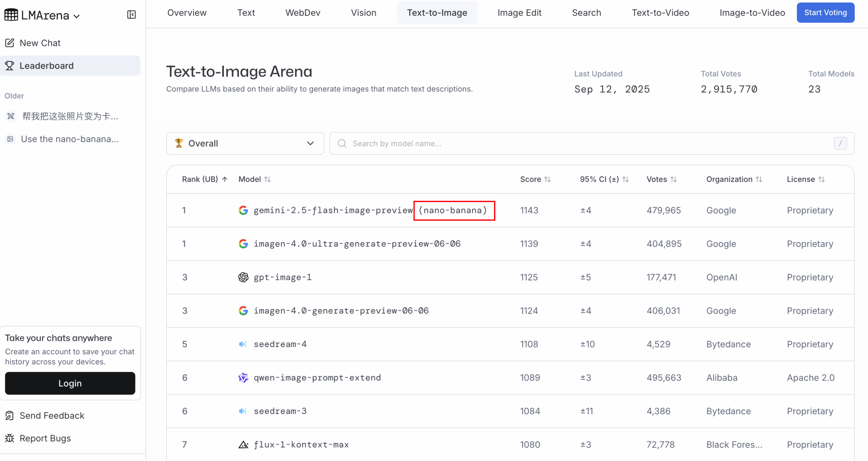Click the OpenAI logo beside gpt-image-1
Viewport: 868px width, 461px height.
[243, 277]
